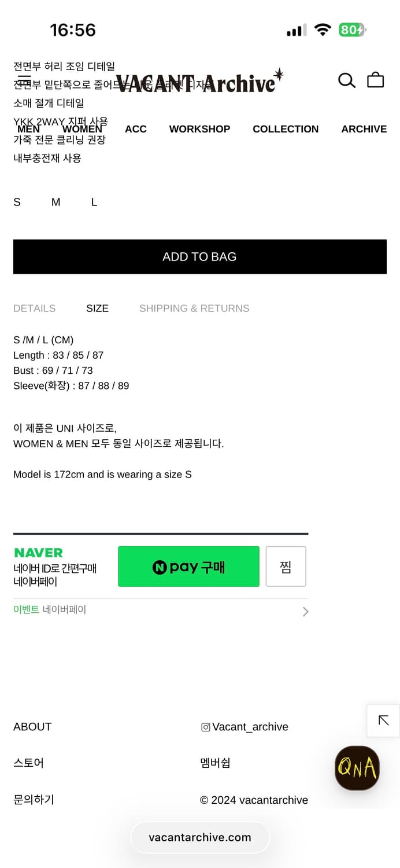Switch to the SHIPPING & RETURNS tab
Viewport: 400px width, 868px height.
click(x=194, y=308)
